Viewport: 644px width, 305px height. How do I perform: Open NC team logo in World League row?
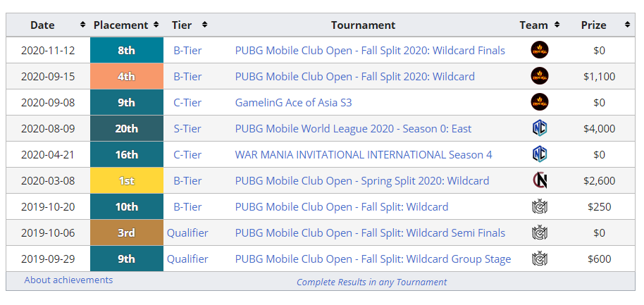(539, 128)
